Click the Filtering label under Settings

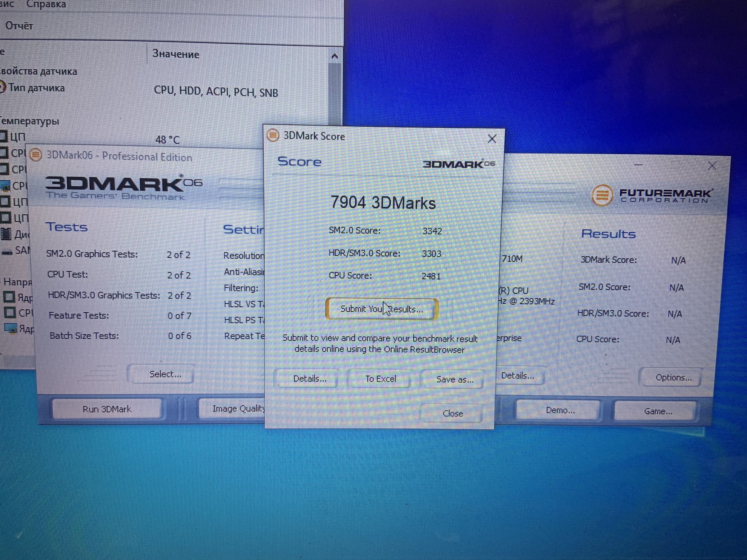(x=241, y=288)
